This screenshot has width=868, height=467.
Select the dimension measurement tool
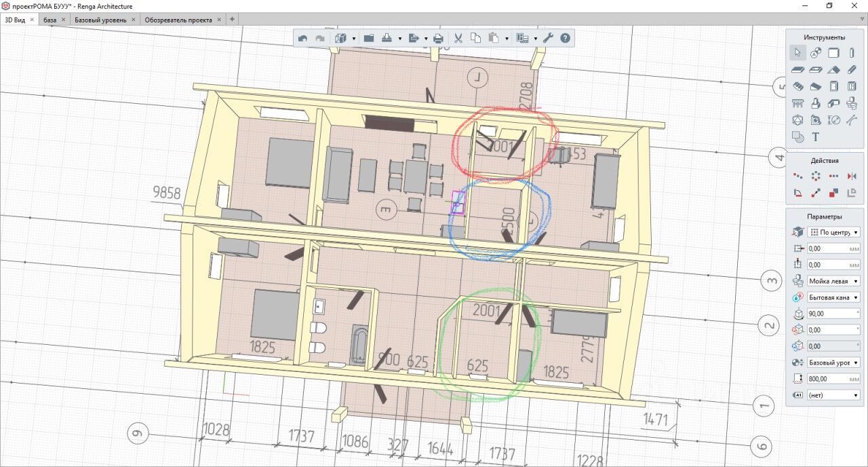[834, 120]
